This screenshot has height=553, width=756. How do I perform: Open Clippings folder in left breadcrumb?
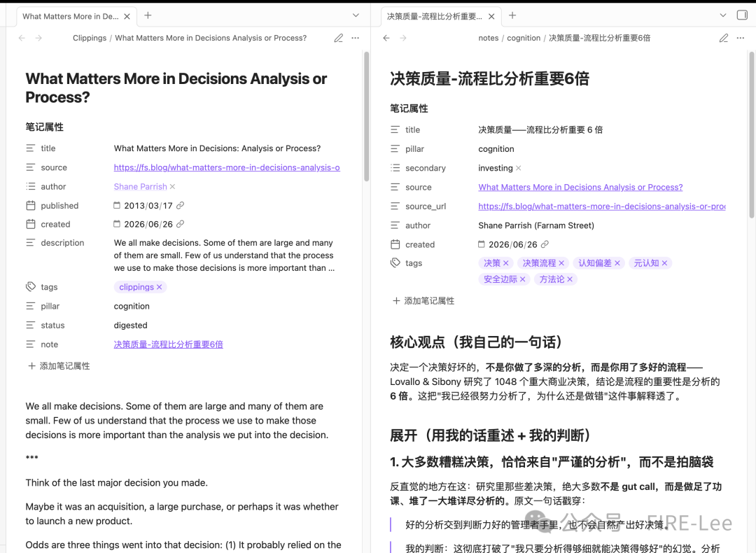90,38
